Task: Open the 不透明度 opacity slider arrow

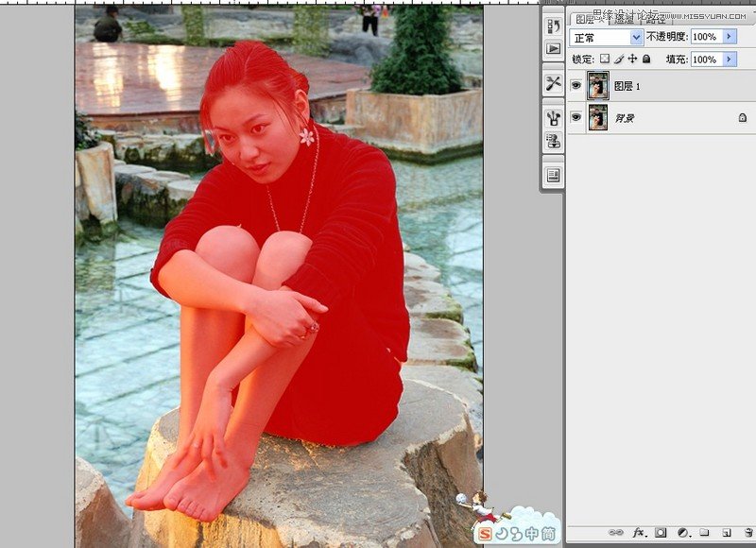Action: (x=730, y=37)
